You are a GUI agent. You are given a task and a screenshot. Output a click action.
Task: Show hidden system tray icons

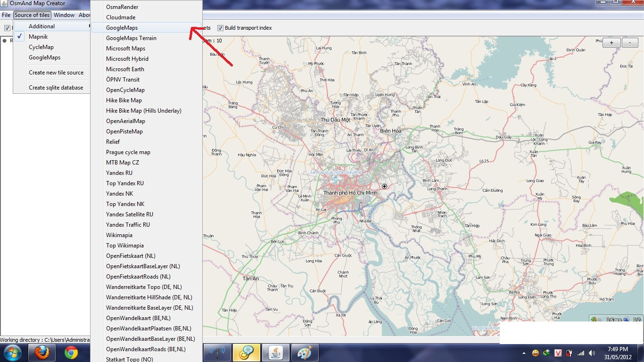524,353
